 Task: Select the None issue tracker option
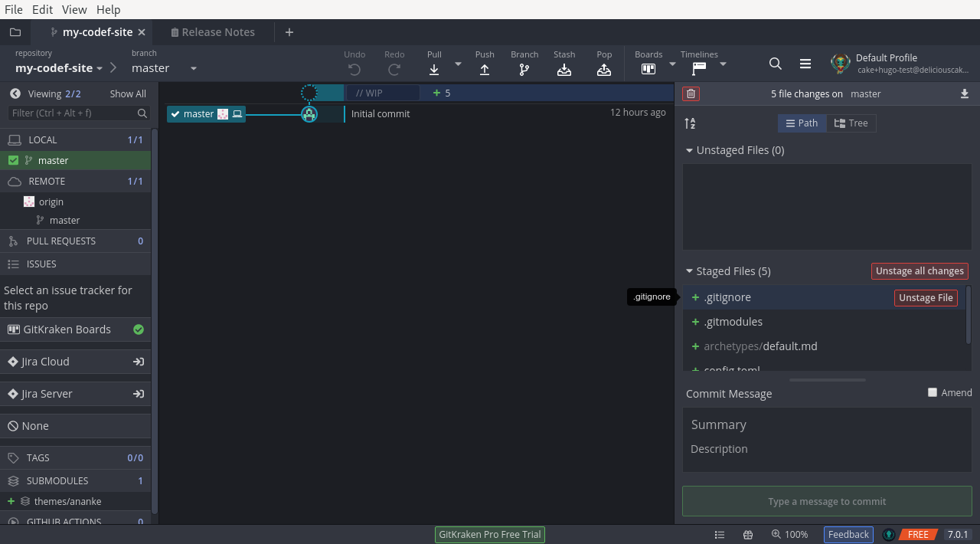75,426
